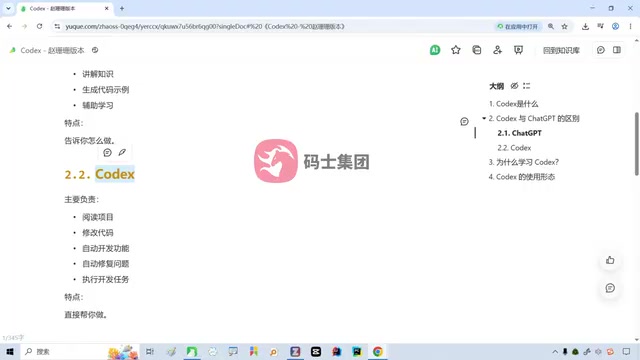This screenshot has width=640, height=360.
Task: Click the taskbar 搜索 search box
Action: pos(80,351)
